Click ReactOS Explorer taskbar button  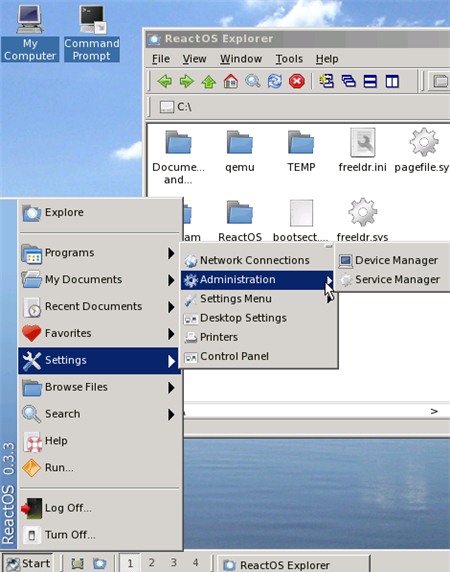coord(294,564)
